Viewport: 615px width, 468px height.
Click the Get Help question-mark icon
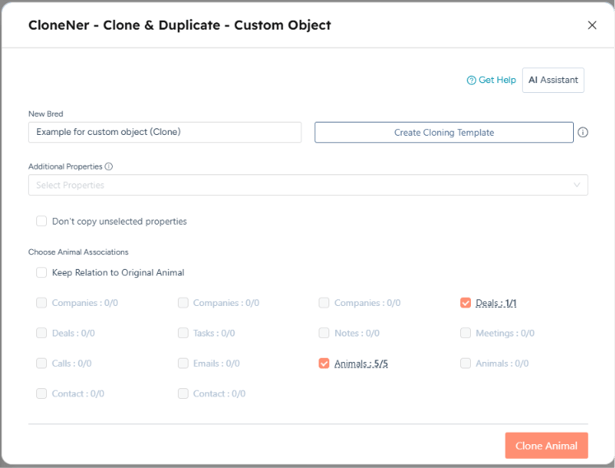click(x=471, y=80)
